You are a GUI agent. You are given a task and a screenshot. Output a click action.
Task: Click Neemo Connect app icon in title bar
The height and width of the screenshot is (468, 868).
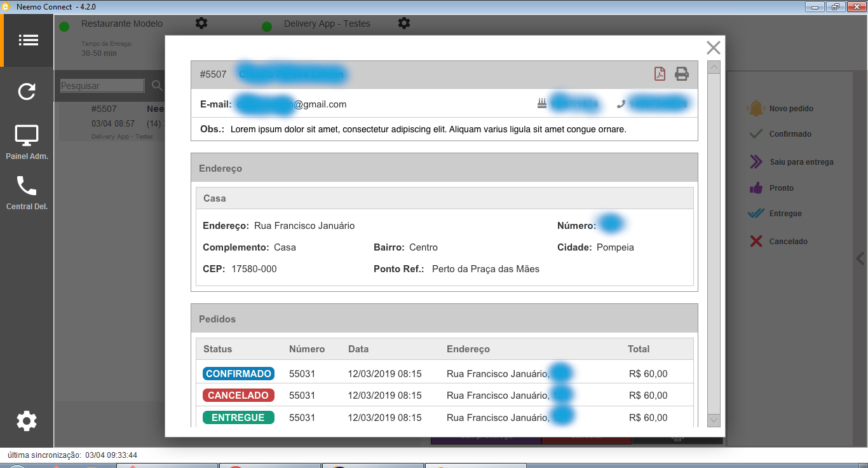click(x=7, y=6)
